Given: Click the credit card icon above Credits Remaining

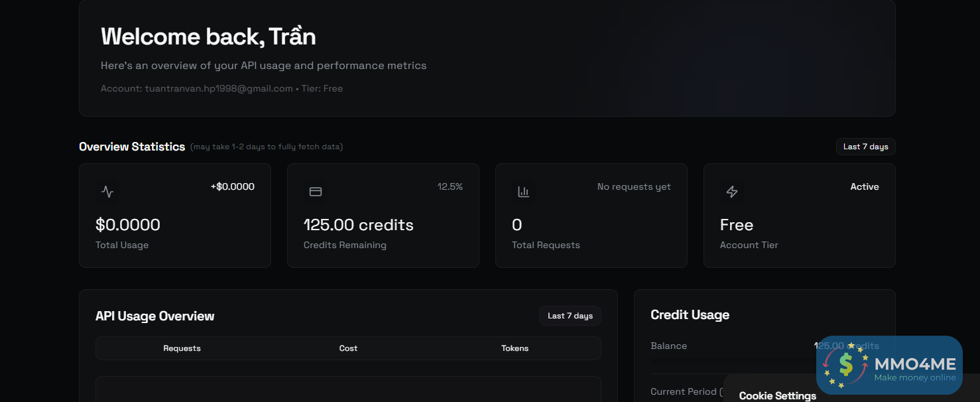Looking at the screenshot, I should pyautogui.click(x=316, y=192).
